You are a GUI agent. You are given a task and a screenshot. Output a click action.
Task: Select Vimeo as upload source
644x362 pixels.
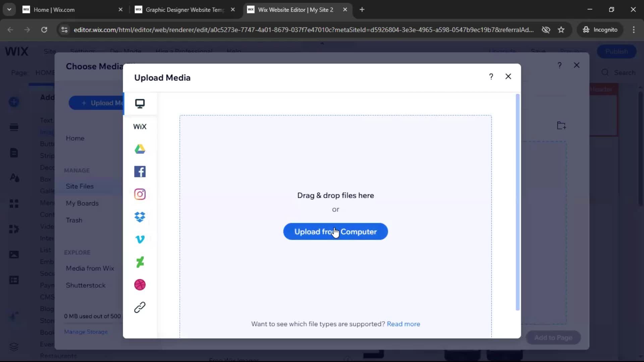140,239
